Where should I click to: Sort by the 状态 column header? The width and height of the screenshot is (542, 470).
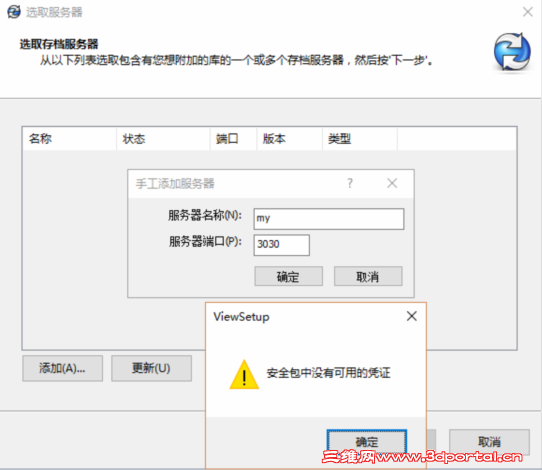[163, 139]
